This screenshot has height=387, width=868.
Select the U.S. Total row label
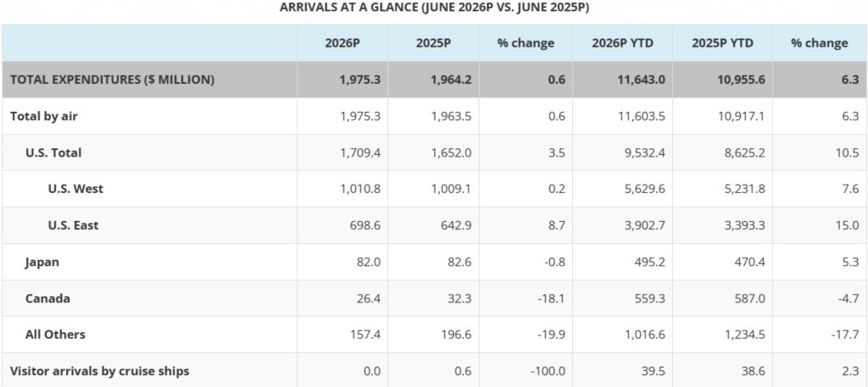[53, 152]
